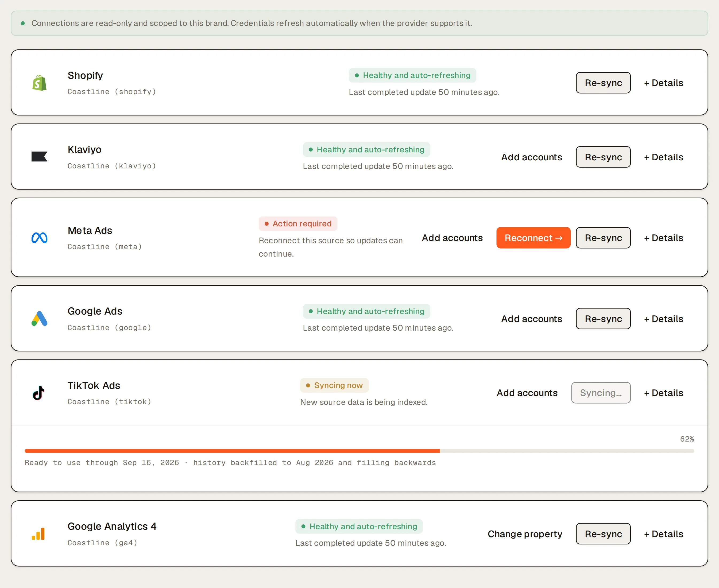Click the 'Google Analytics 4' title
Viewport: 719px width, 588px height.
point(112,526)
